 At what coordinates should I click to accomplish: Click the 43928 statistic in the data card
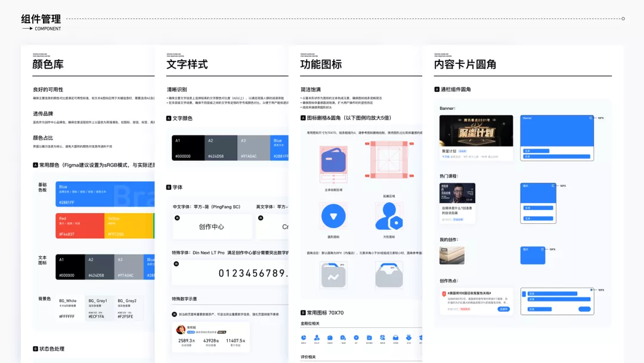pos(211,341)
